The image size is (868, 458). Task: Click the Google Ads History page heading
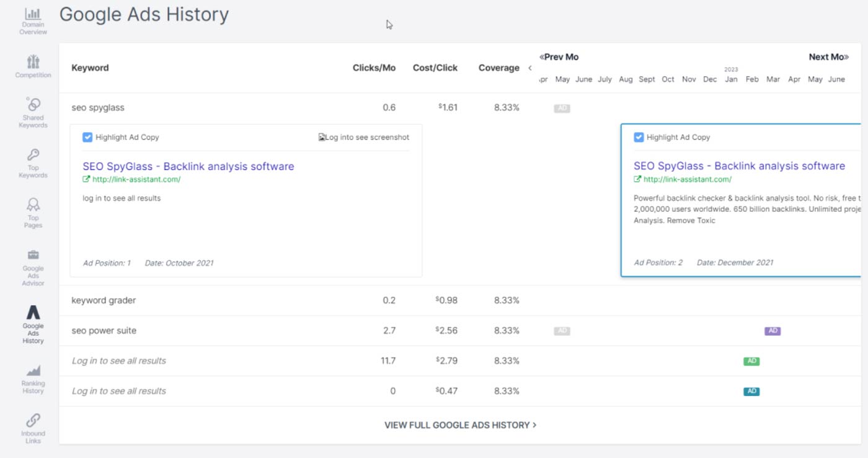click(x=144, y=14)
